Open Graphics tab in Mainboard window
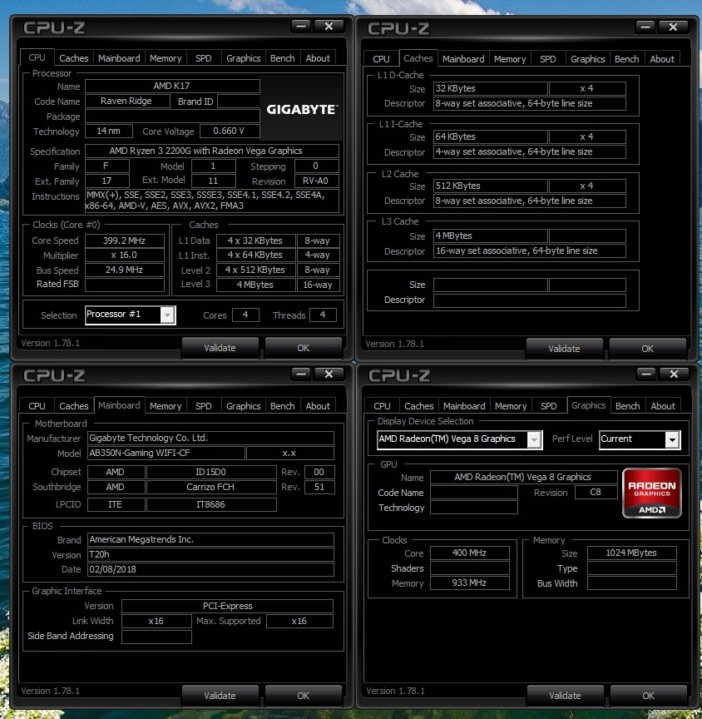This screenshot has height=719, width=702. point(243,406)
